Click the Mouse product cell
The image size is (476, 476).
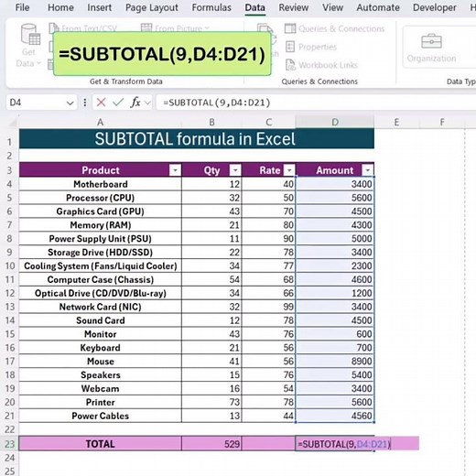(x=100, y=362)
